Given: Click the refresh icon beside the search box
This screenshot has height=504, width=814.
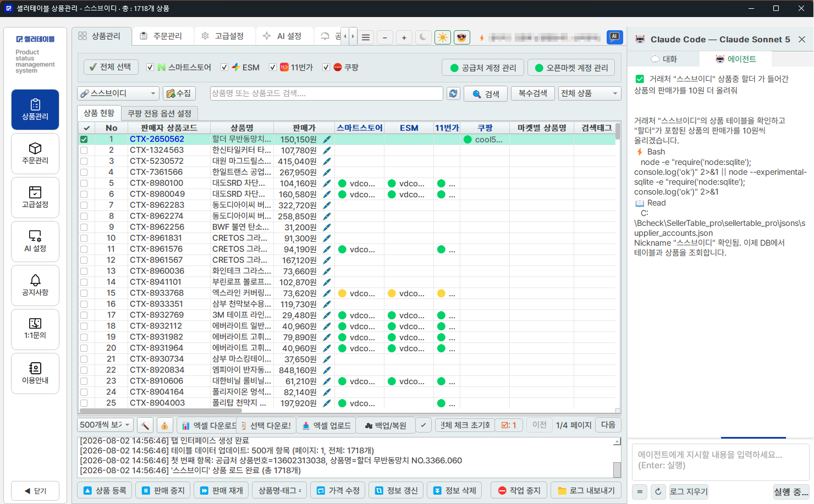Looking at the screenshot, I should click(453, 93).
